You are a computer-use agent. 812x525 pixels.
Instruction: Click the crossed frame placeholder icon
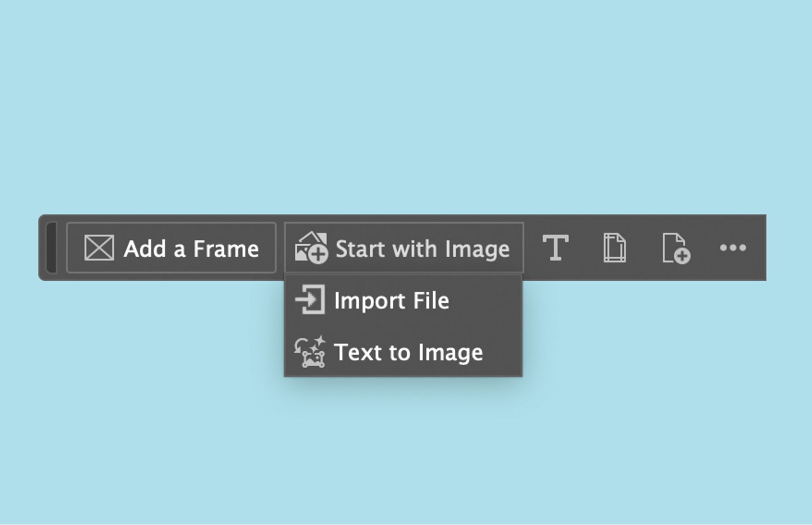(99, 248)
